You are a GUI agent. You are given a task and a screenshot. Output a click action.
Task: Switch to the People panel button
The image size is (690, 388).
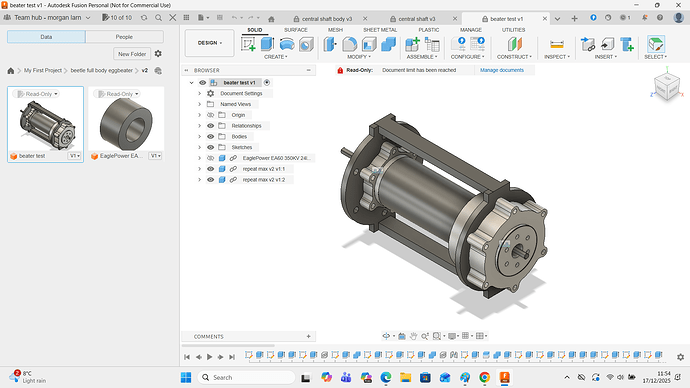pos(124,37)
